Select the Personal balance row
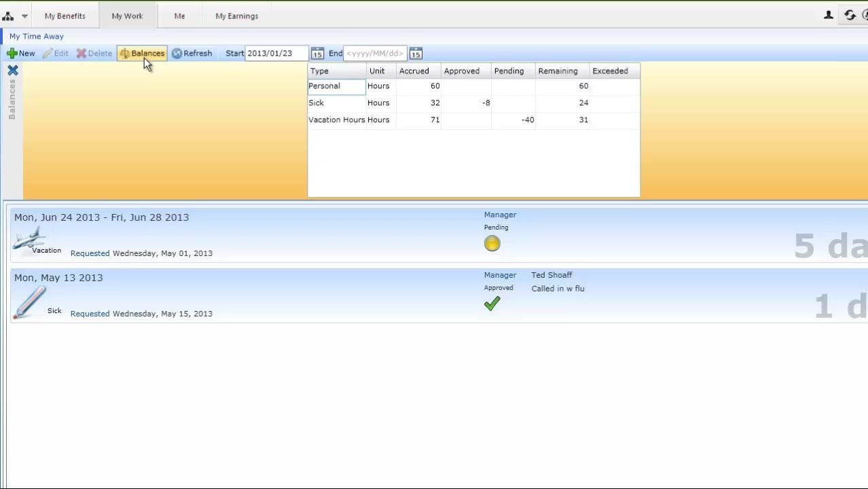 click(x=473, y=86)
